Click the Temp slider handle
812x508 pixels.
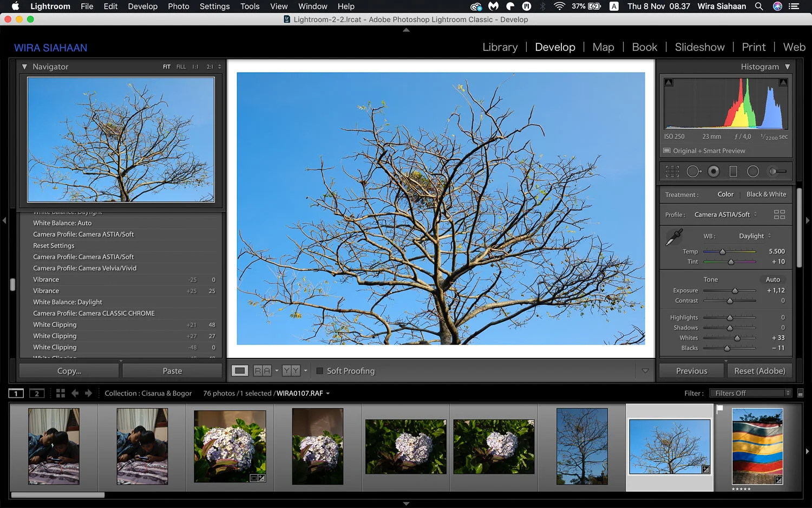pyautogui.click(x=722, y=252)
